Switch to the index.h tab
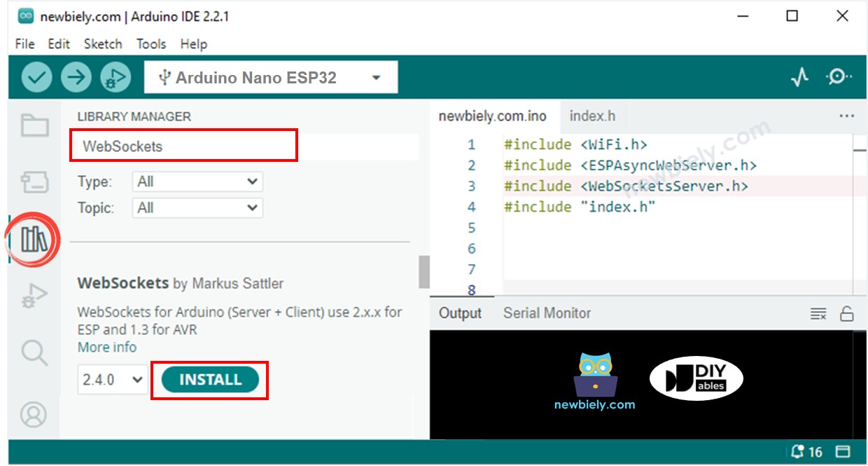 pyautogui.click(x=592, y=116)
